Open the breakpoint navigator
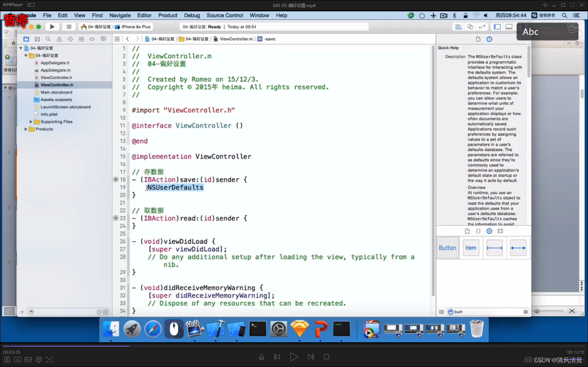 tap(92, 39)
